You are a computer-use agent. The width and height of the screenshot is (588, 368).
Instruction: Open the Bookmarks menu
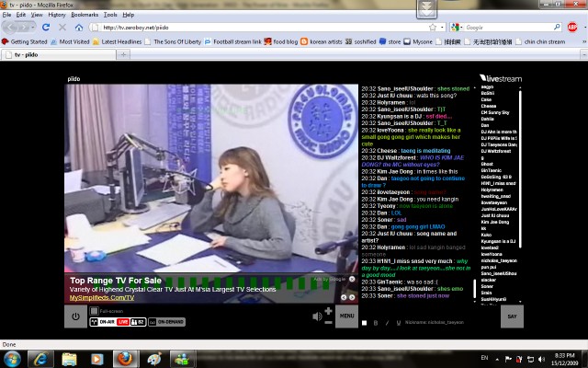85,15
